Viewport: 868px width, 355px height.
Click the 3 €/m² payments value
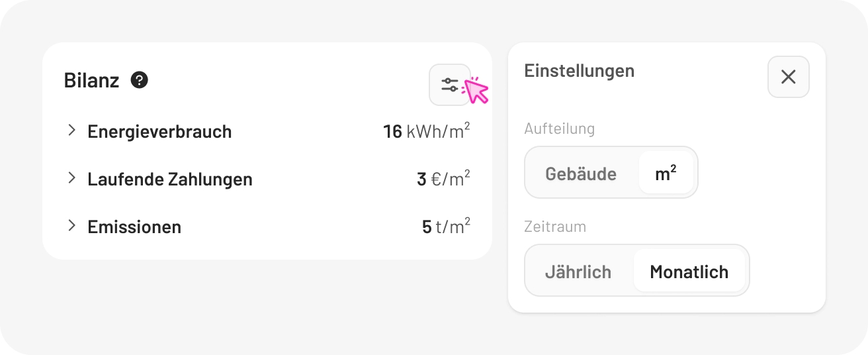click(443, 179)
